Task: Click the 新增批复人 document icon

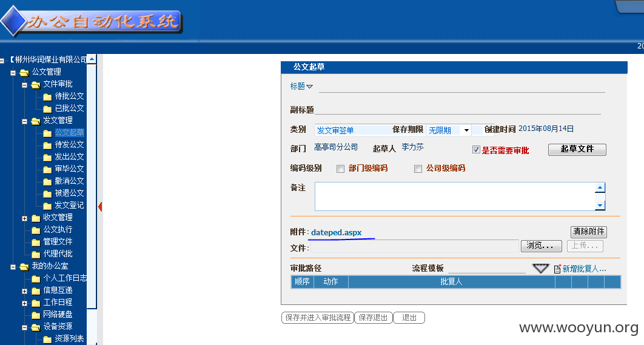Action: point(557,269)
